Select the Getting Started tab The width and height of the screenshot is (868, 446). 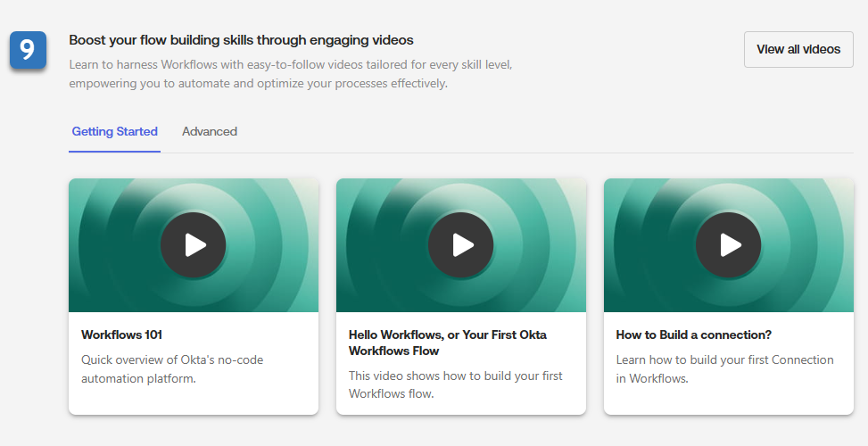click(x=114, y=132)
